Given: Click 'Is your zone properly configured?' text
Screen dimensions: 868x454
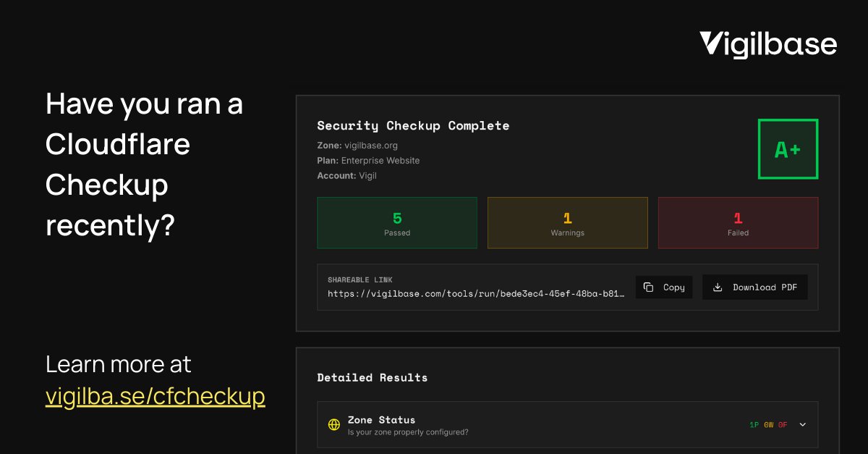Looking at the screenshot, I should click(408, 432).
